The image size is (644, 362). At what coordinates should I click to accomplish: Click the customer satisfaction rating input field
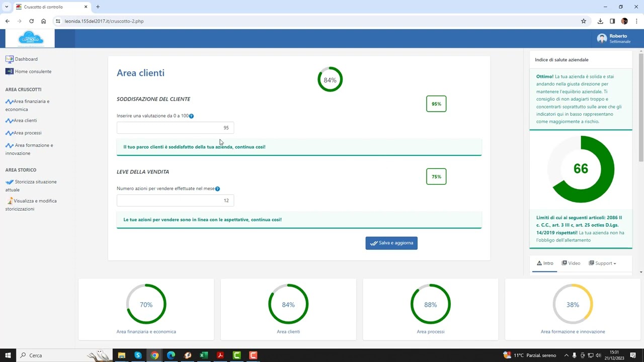[x=175, y=128]
